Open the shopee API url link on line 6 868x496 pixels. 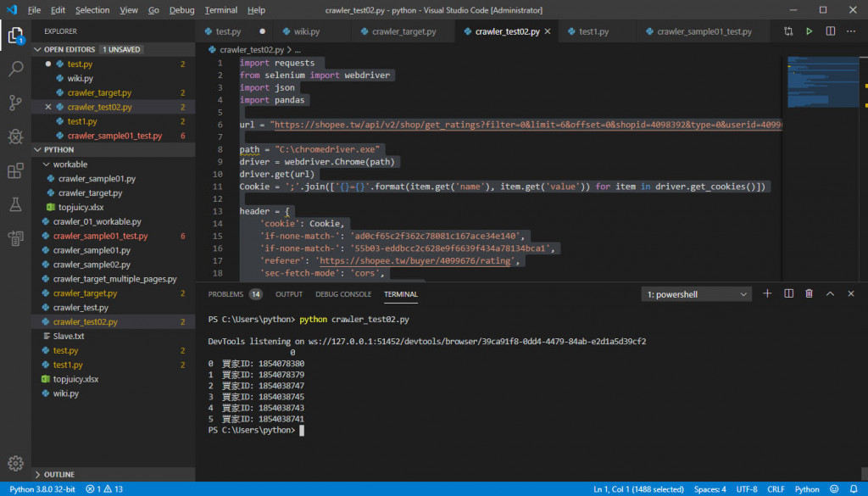[x=527, y=125]
